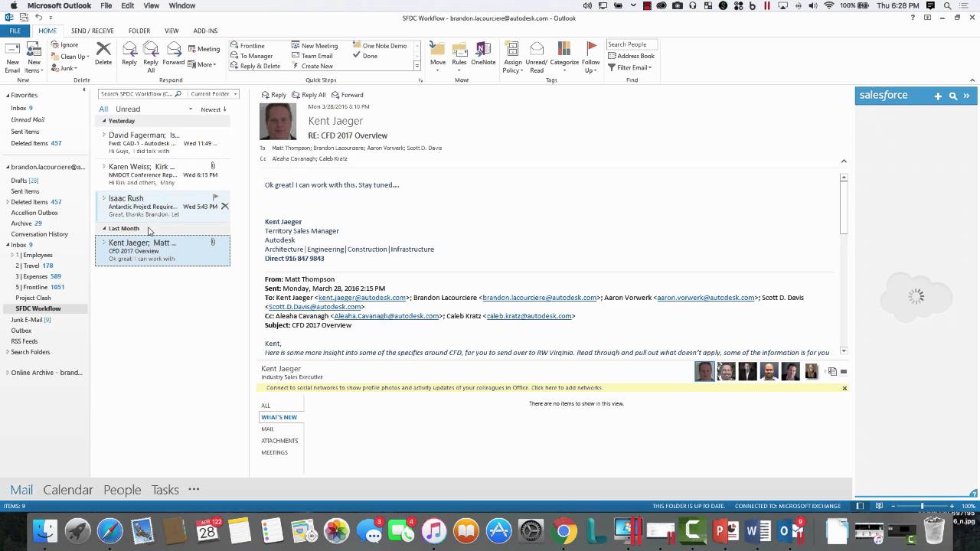Select the ATTACHMENTS people pane tab
Viewport: 980px width, 551px height.
click(279, 441)
